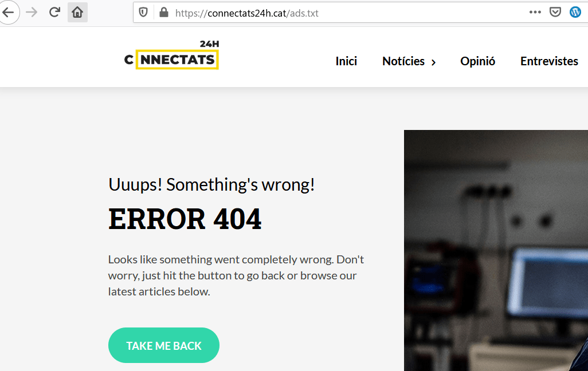
Task: Save page using the Pocket icon
Action: tap(555, 13)
